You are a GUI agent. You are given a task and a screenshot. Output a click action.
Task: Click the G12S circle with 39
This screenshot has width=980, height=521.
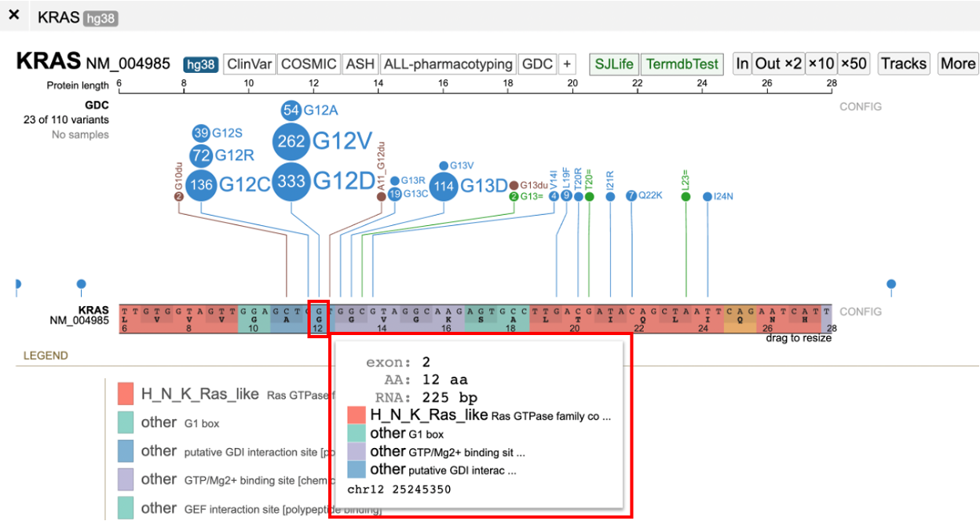tap(201, 133)
